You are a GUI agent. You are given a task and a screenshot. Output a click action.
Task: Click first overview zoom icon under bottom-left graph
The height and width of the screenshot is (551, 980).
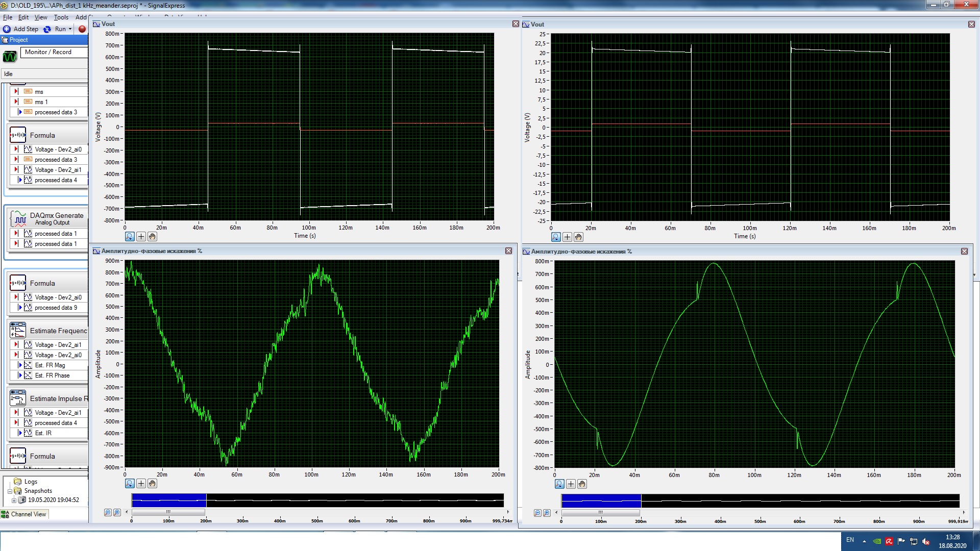pos(108,512)
